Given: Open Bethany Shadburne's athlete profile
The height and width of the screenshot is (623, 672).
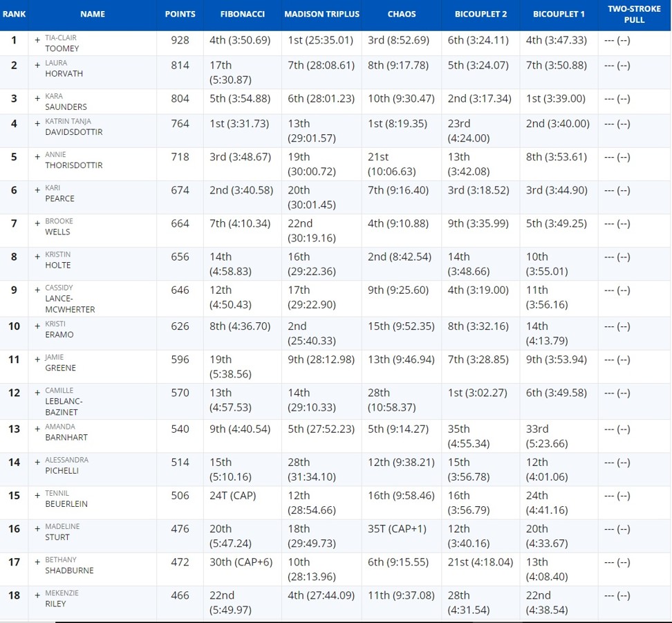Looking at the screenshot, I should 69,565.
